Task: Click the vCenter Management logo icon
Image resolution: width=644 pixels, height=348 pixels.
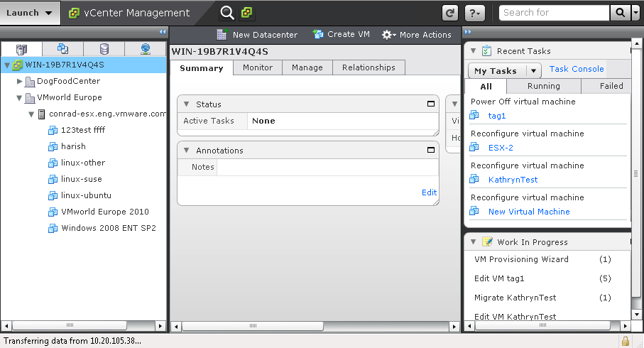Action: click(x=74, y=13)
